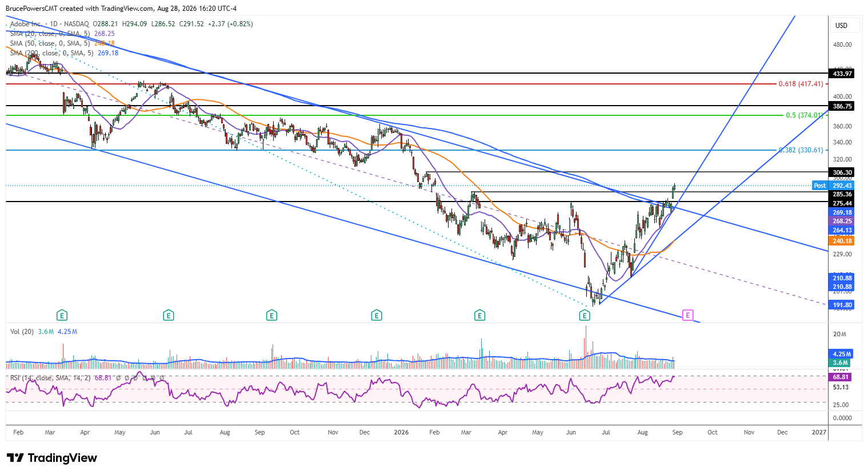Click the 2027 year label on time axis
Screen dimensions: 868x475
pyautogui.click(x=819, y=432)
